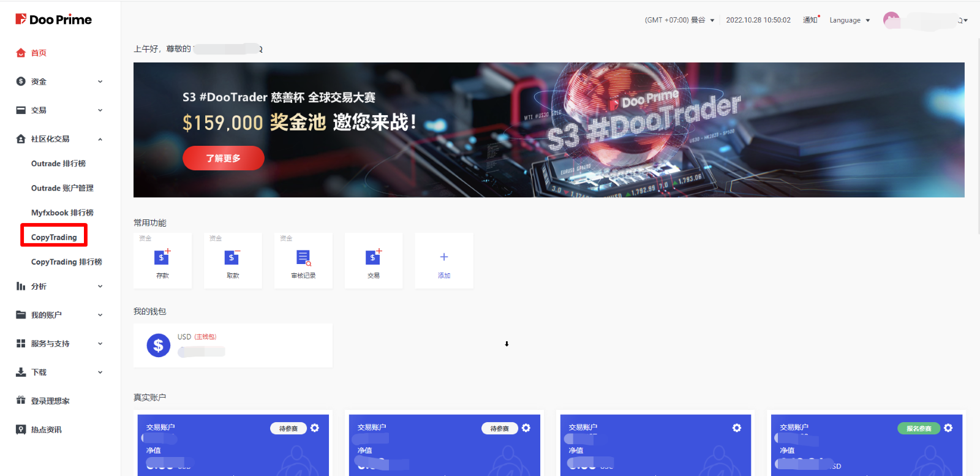Click the USD main wallet dollar icon
Screen dimensions: 980x476
(x=158, y=346)
